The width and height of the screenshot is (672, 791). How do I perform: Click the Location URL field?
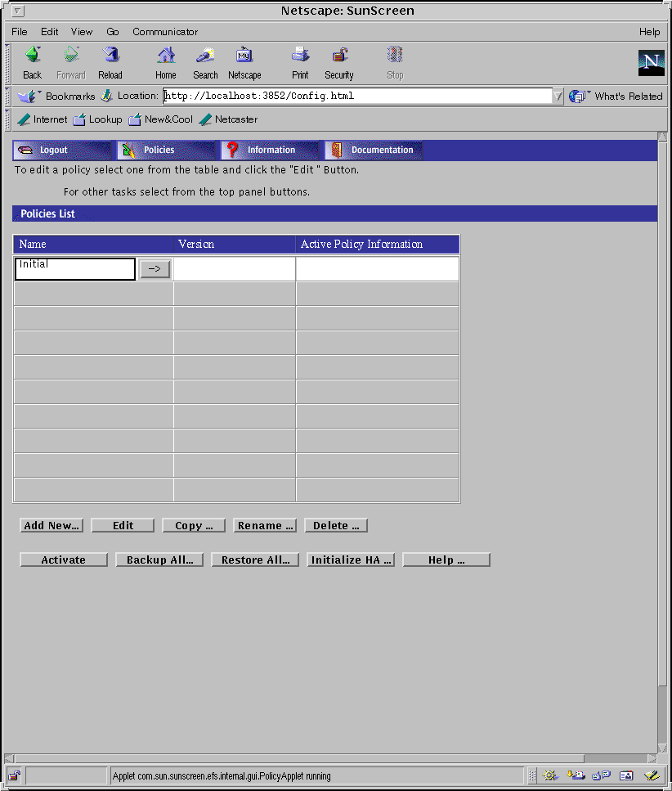[x=357, y=96]
